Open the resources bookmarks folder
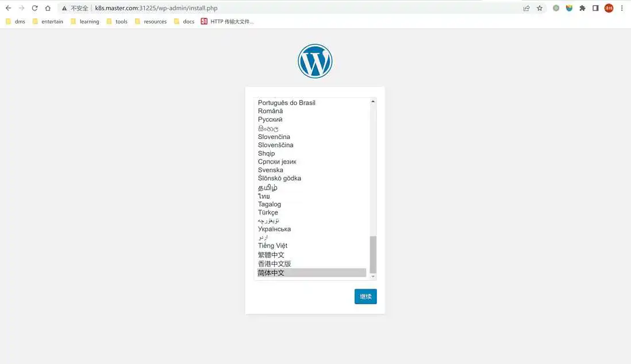631x364 pixels. [151, 22]
